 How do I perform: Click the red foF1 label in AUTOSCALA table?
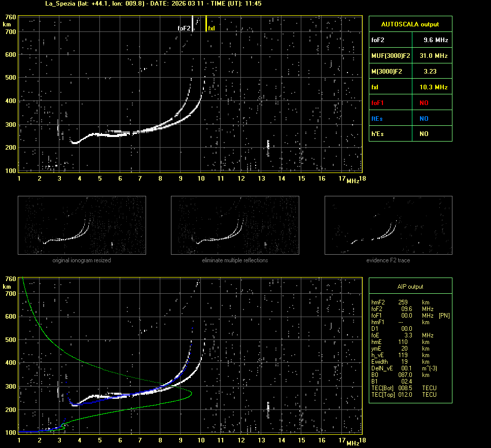(378, 103)
